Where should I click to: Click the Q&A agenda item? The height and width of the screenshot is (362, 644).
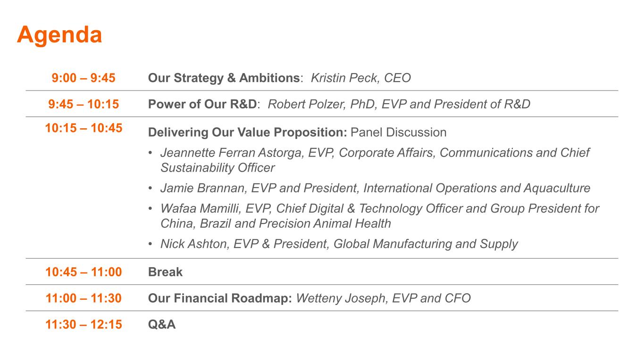tap(162, 325)
